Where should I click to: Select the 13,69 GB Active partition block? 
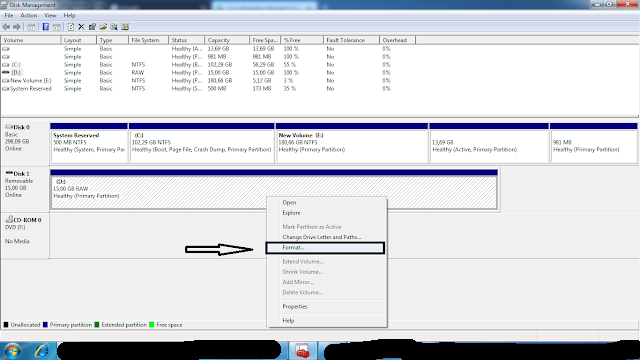tap(489, 143)
